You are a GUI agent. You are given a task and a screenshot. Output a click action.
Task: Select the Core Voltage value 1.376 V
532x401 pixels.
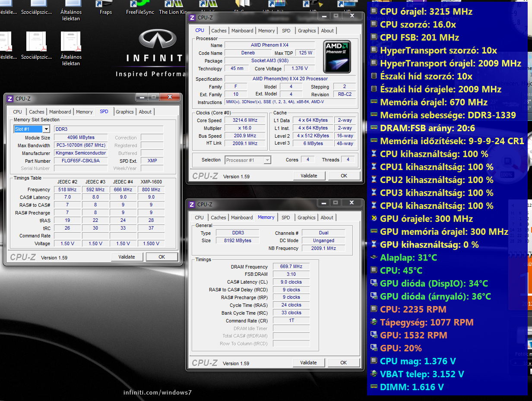[299, 69]
